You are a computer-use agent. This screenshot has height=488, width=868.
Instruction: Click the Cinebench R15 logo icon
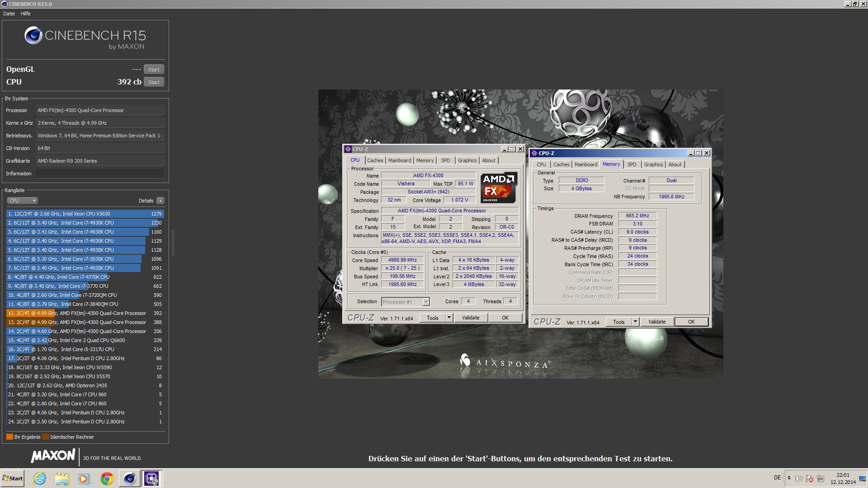(33, 35)
